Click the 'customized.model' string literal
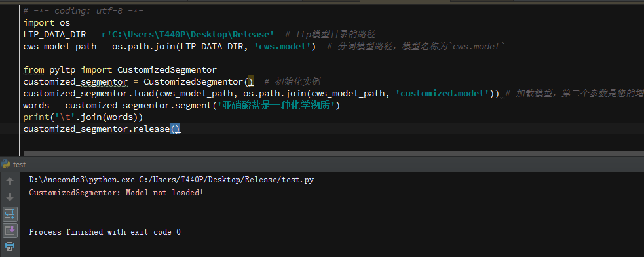This screenshot has width=644, height=257. 442,94
